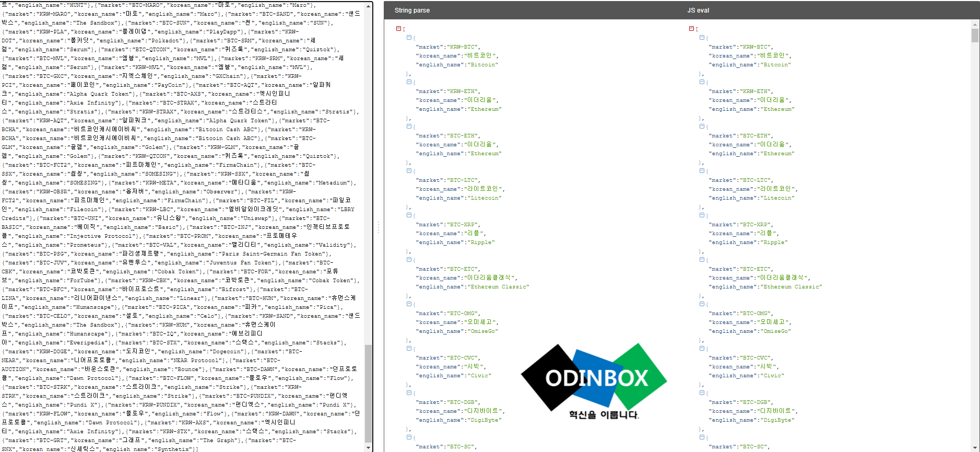Select "english_name":"Ripple" in JS eval
This screenshot has height=452, width=980.
[748, 242]
